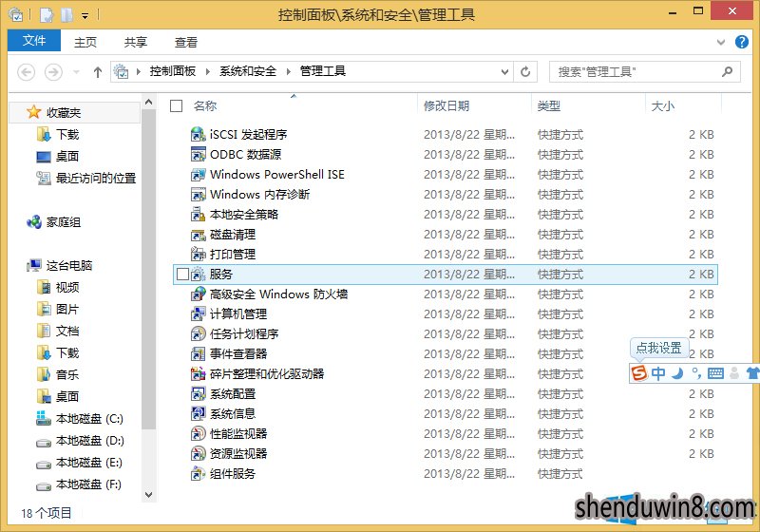Select 这台电脑 in the navigation pane
This screenshot has height=532, width=760.
pos(68,265)
